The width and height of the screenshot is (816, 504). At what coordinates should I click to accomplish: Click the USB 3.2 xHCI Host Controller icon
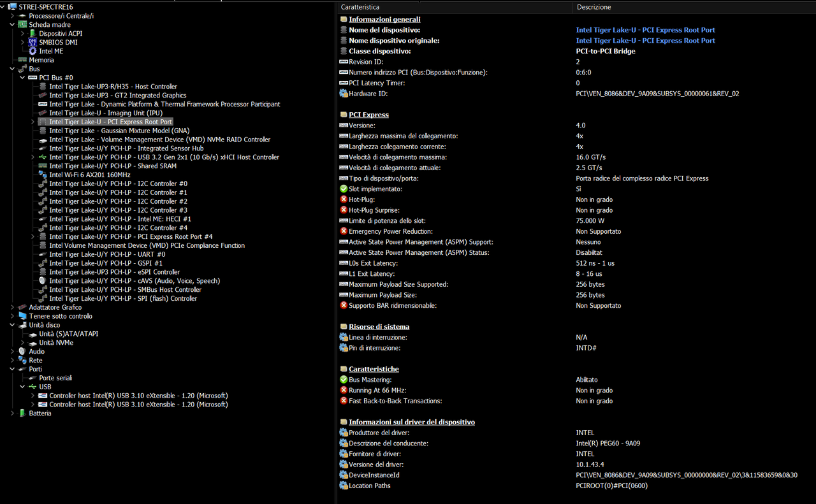click(43, 157)
